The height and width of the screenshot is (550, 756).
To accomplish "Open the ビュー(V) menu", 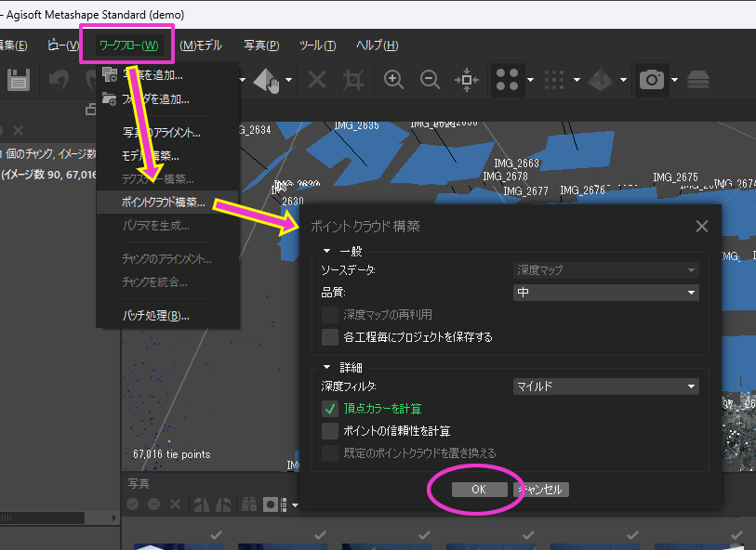I will 63,46.
